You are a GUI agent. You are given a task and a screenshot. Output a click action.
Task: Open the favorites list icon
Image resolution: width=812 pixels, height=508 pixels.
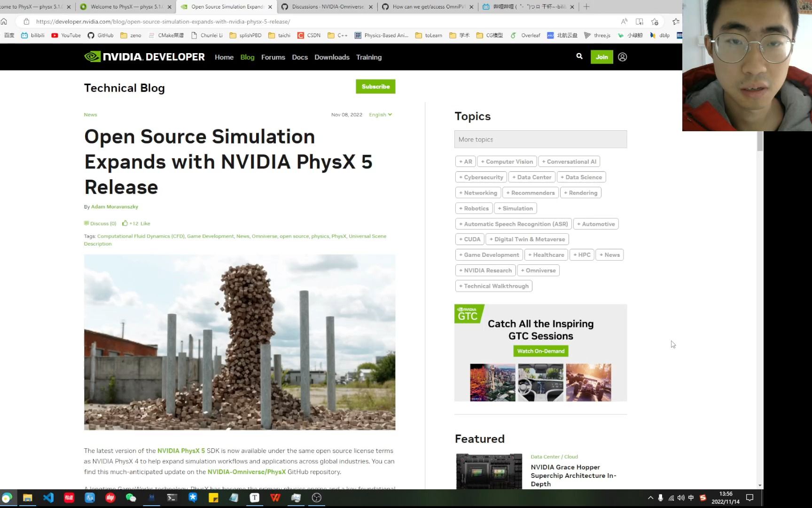pos(676,22)
